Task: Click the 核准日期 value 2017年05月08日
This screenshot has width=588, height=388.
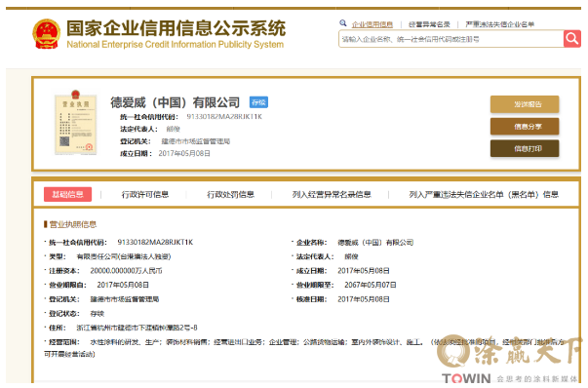Action: [364, 299]
